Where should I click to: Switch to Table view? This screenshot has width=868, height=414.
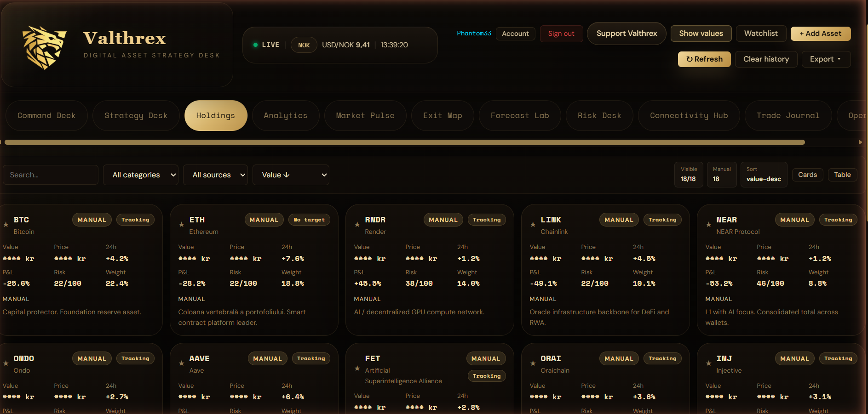(842, 175)
